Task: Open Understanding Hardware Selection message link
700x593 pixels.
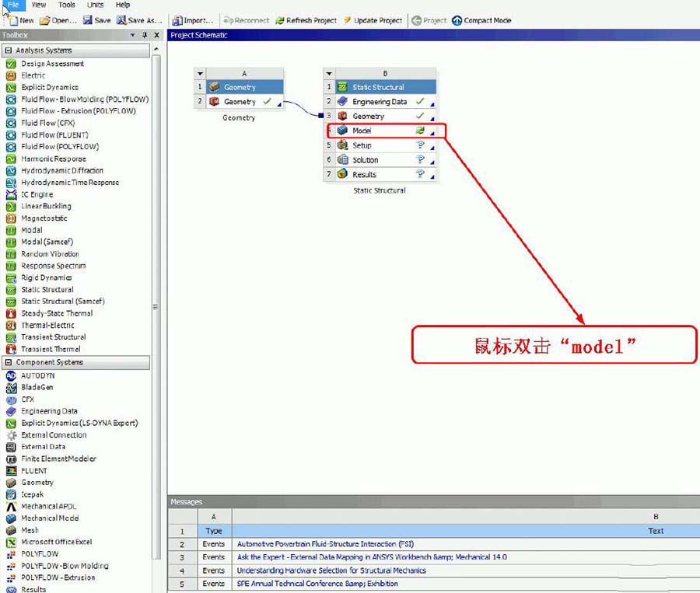Action: pos(331,570)
